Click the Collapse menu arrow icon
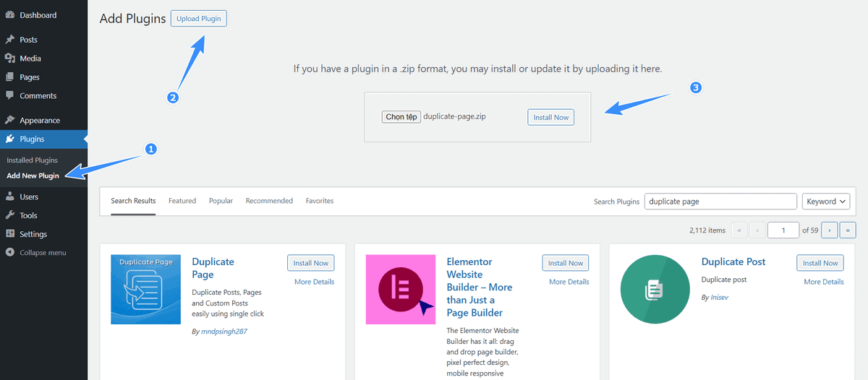Viewport: 868px width, 380px height. point(9,253)
